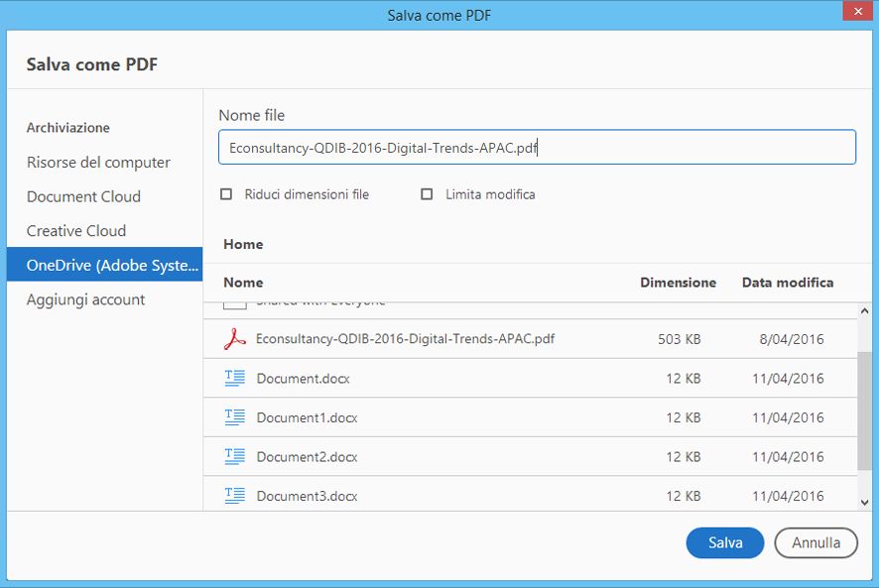879x588 pixels.
Task: Select Risorse del computer storage location
Action: tap(98, 163)
